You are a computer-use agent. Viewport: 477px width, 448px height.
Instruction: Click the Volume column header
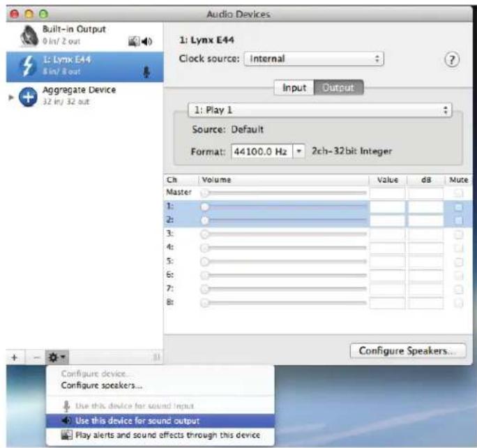click(x=284, y=180)
